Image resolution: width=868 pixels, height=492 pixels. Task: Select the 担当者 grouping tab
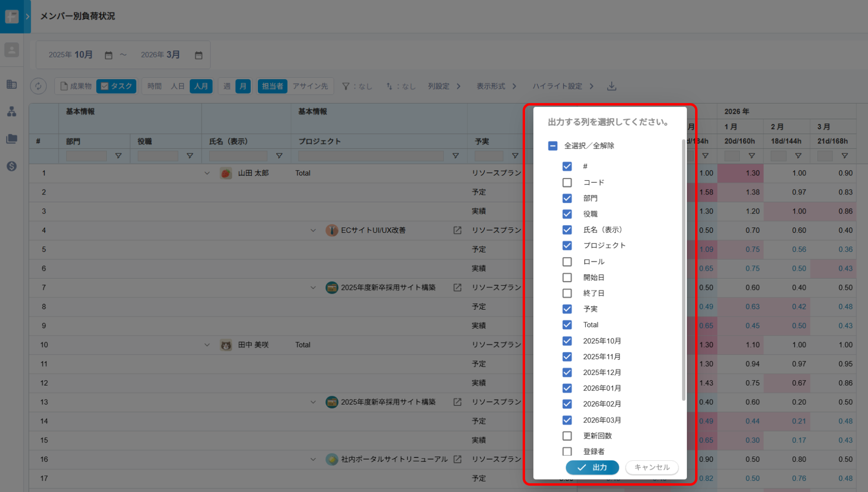pos(272,86)
